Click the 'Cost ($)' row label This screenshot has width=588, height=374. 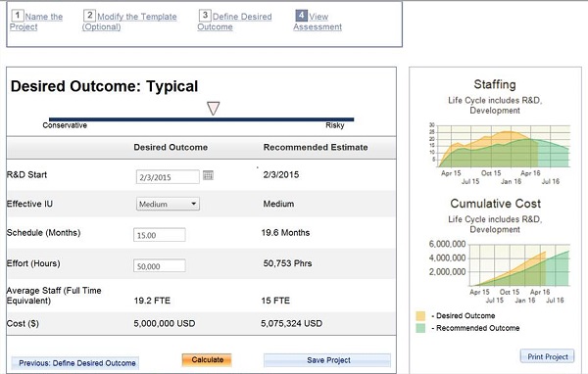click(x=23, y=323)
